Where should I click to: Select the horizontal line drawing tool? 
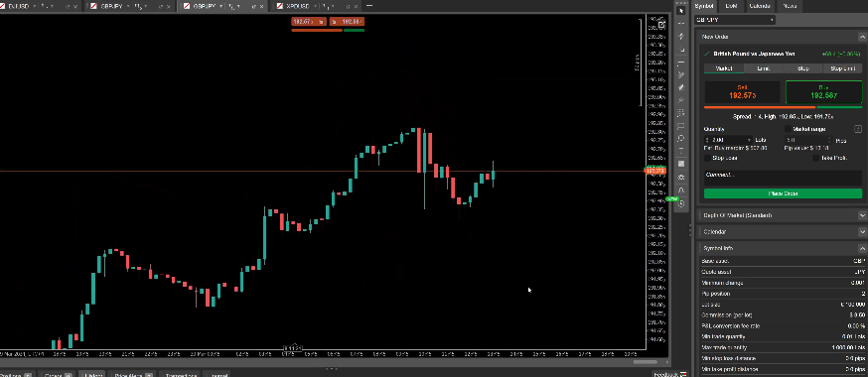[681, 63]
